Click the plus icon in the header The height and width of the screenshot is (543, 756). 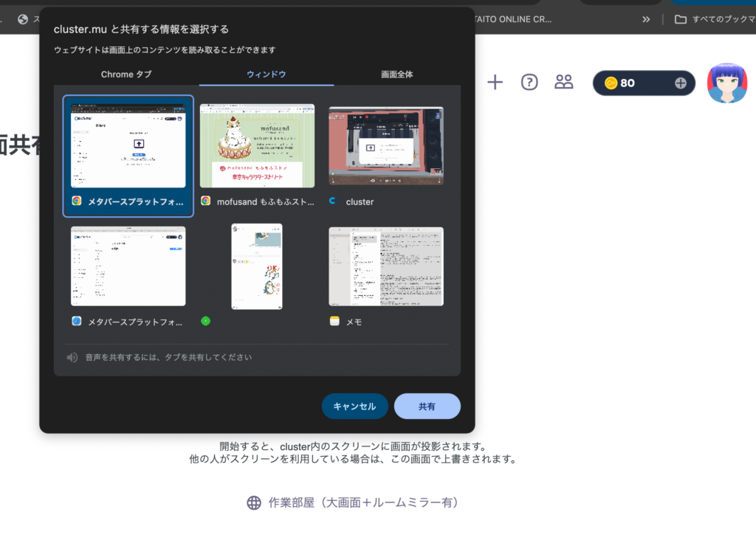click(495, 83)
